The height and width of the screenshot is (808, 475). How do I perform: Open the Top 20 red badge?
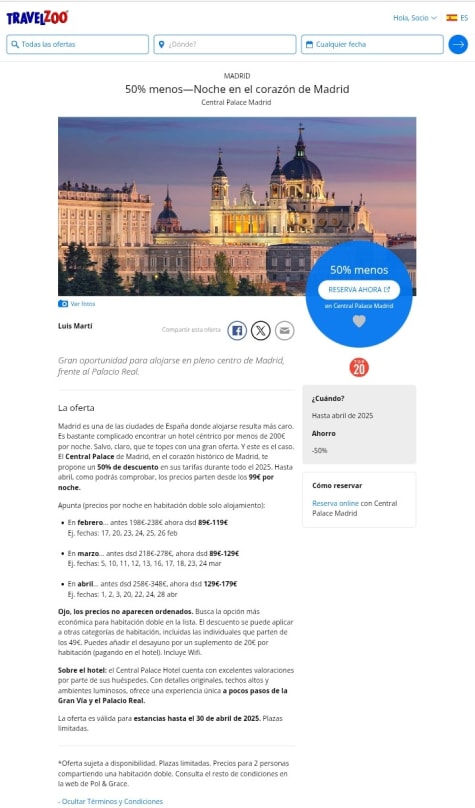359,367
